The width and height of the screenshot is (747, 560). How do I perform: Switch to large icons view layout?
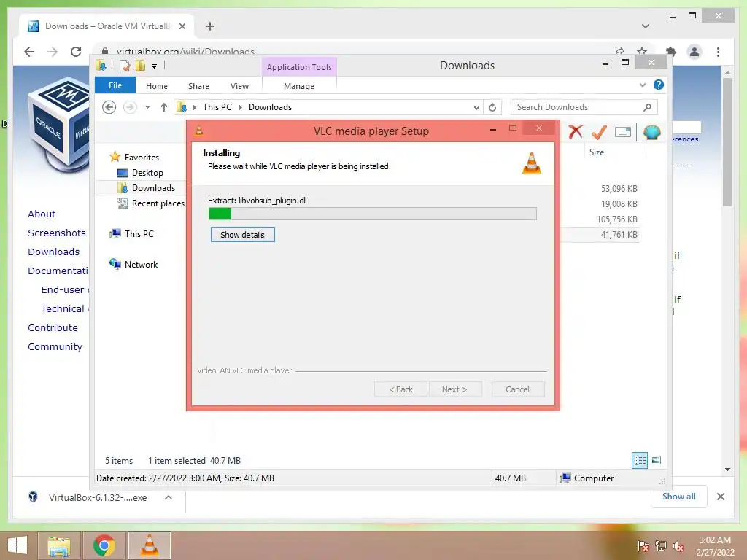pos(656,460)
